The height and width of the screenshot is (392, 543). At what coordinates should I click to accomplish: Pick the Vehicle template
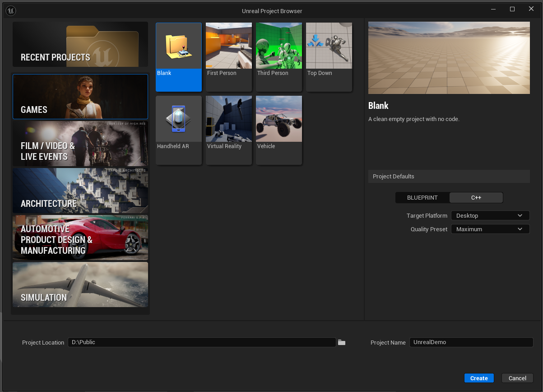tap(279, 130)
